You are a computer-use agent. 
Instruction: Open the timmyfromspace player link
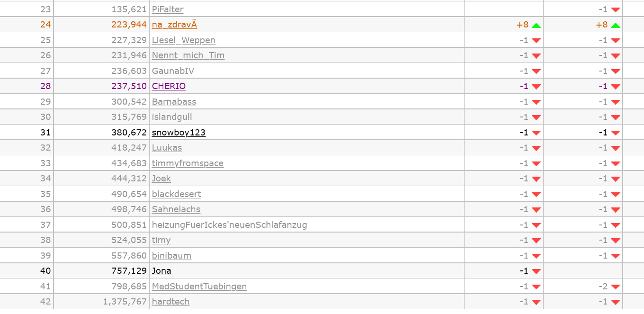click(x=188, y=163)
